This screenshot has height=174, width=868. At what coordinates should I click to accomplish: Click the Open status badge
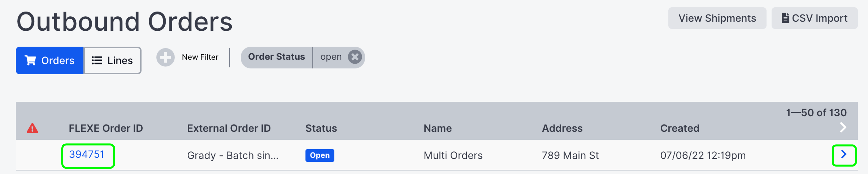[319, 155]
